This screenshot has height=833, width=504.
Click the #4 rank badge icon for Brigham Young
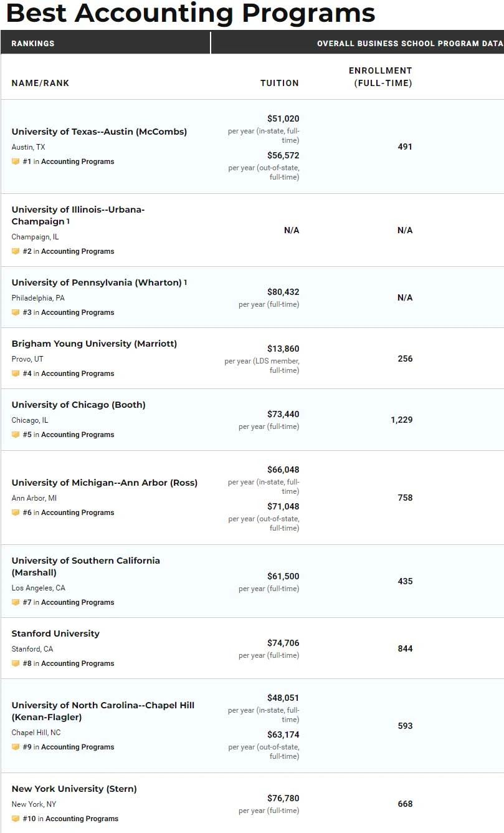tap(16, 373)
